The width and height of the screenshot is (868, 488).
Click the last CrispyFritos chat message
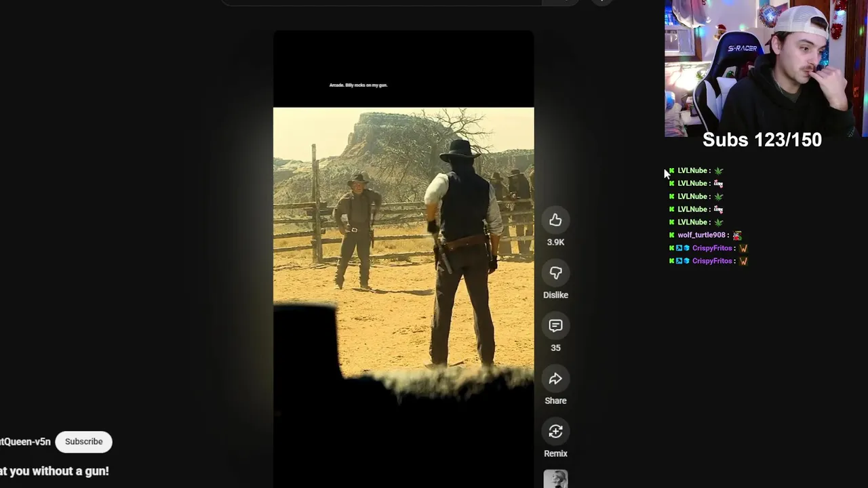[709, 261]
